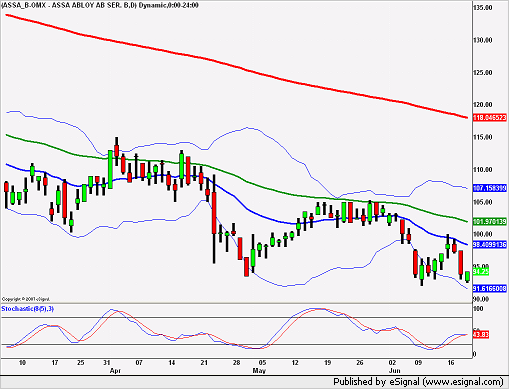The height and width of the screenshot is (389, 509).
Task: Click the Copyright 2007 eSignal notice
Action: (x=26, y=299)
